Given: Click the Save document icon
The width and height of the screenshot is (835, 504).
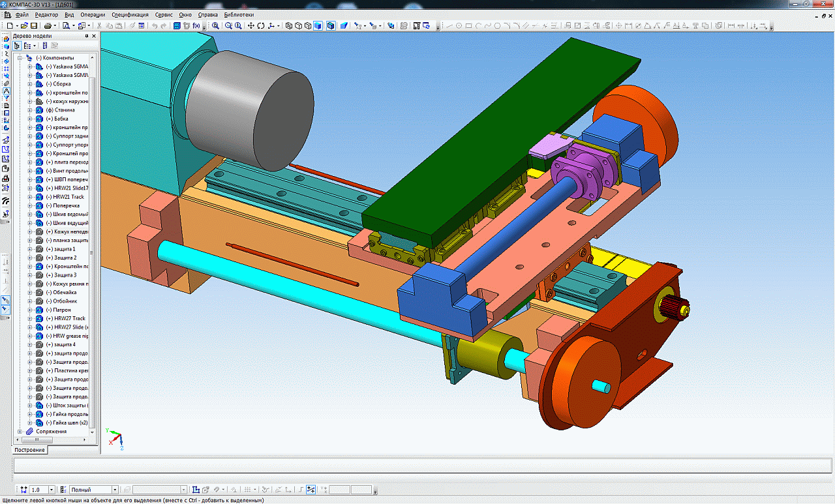Looking at the screenshot, I should (x=34, y=25).
